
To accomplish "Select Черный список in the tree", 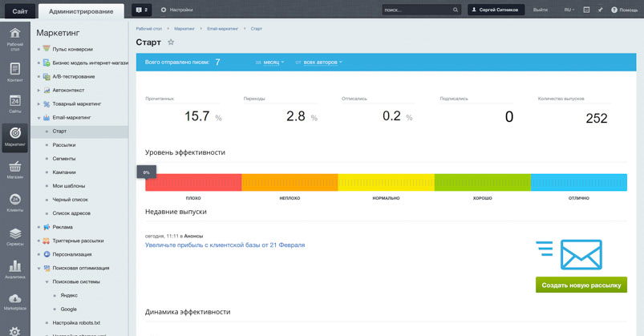I will (71, 199).
